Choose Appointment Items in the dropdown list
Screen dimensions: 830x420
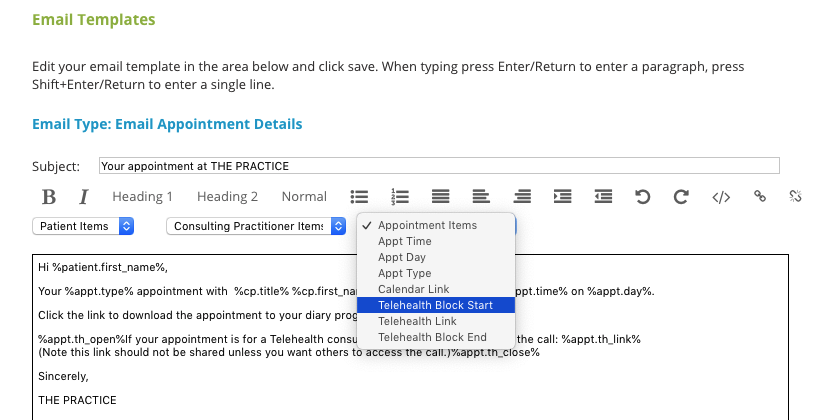436,225
